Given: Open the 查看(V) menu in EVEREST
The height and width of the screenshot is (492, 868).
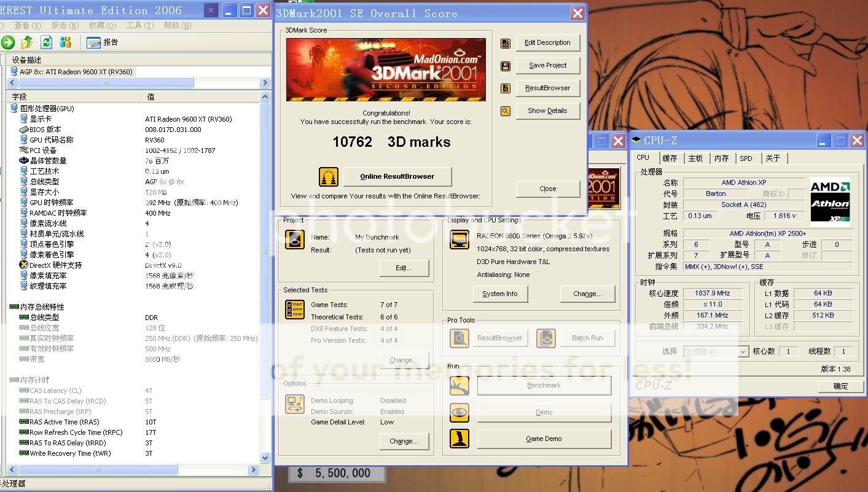Looking at the screenshot, I should [28, 25].
